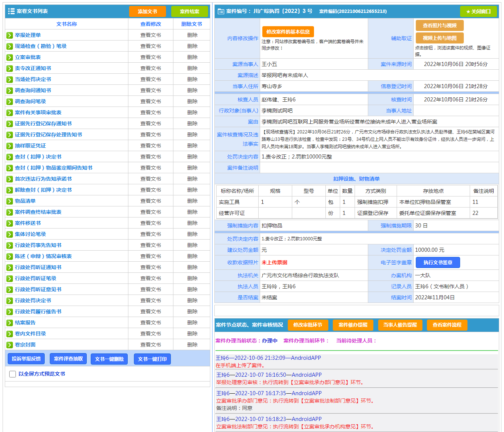Viewport: 504px width, 432px height.
Task: Click the log entry 在手机端上传了案件
Action: [240, 366]
